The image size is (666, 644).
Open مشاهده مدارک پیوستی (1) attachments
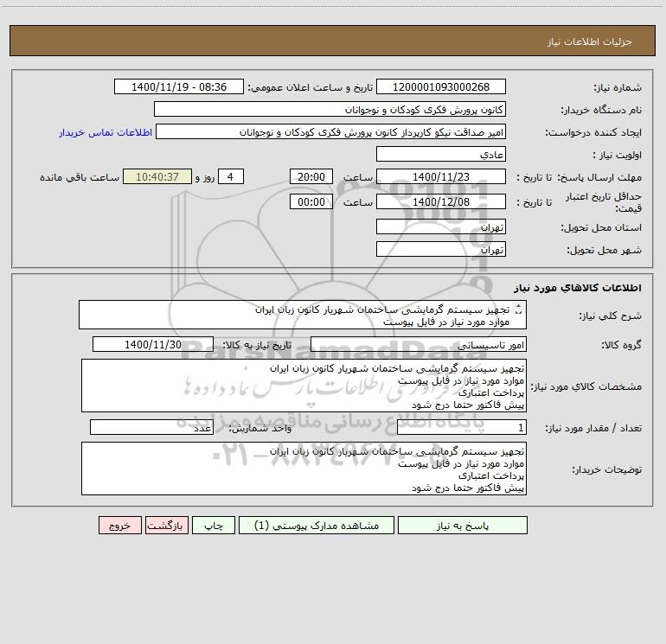pyautogui.click(x=317, y=525)
